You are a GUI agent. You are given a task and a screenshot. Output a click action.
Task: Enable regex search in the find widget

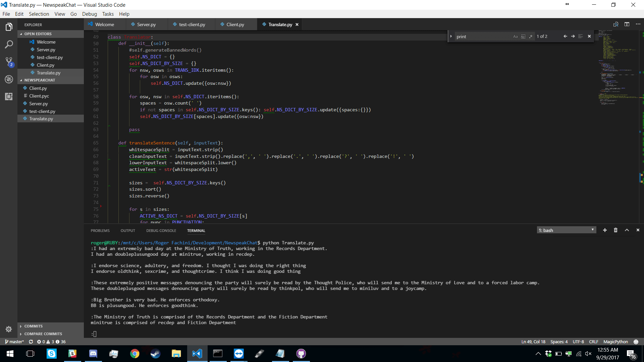click(x=531, y=36)
